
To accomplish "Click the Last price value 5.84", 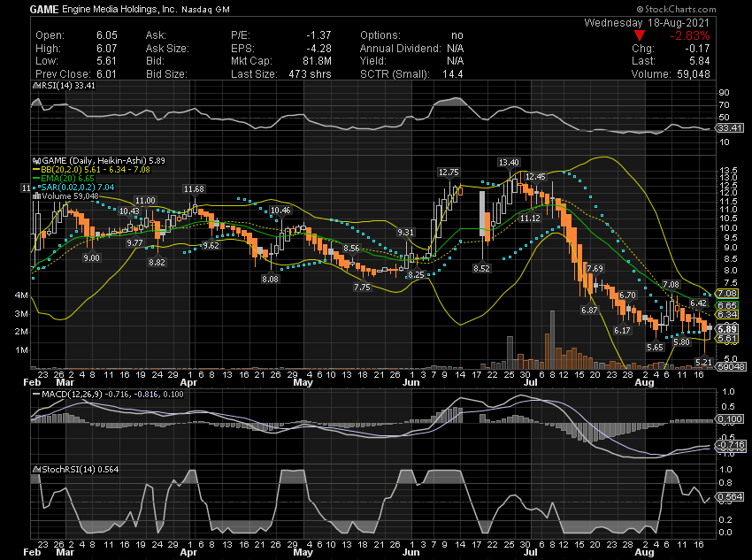I will pos(698,61).
